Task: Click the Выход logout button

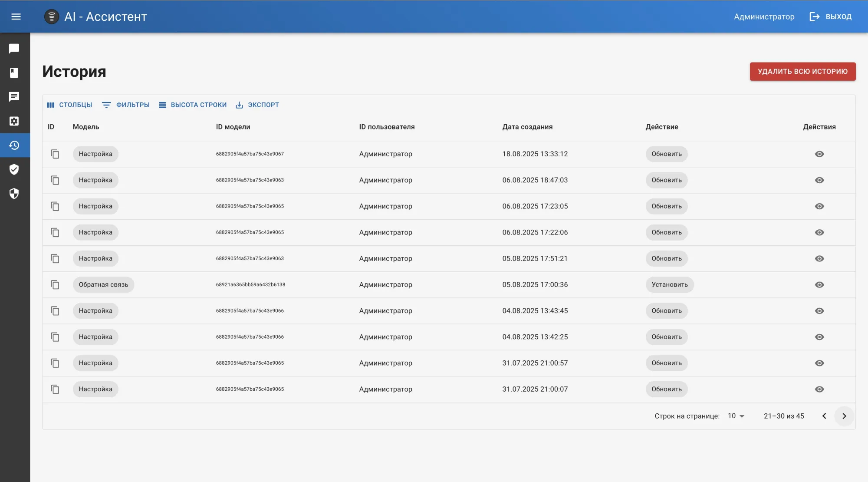Action: 831,17
